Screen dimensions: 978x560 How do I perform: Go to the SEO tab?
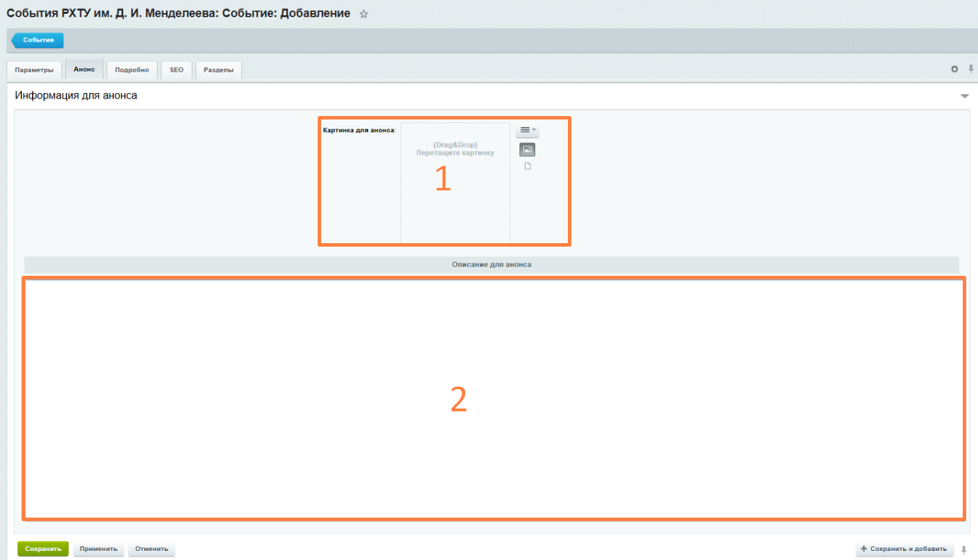(x=177, y=70)
